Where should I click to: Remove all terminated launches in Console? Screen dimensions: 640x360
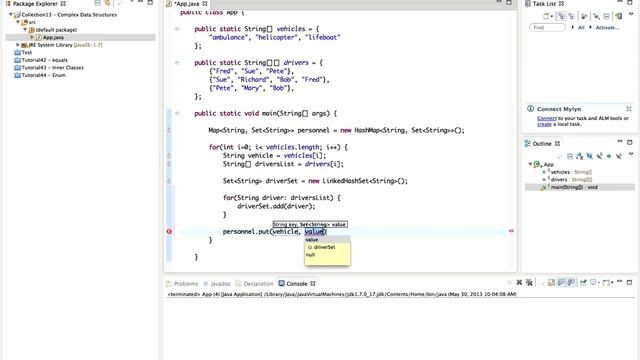[529, 282]
